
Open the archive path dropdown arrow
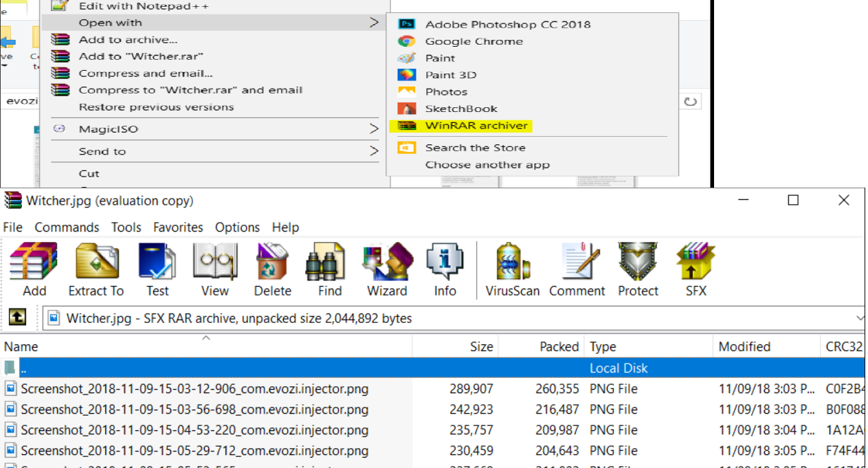tap(860, 318)
